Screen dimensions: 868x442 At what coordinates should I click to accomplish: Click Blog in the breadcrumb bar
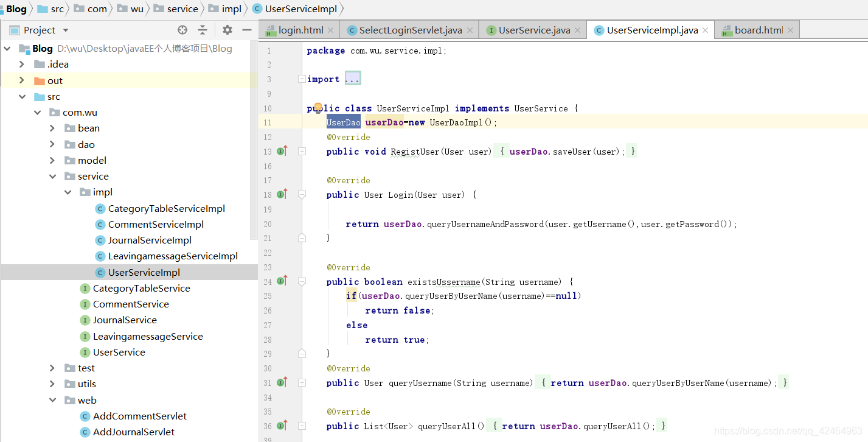[x=16, y=9]
